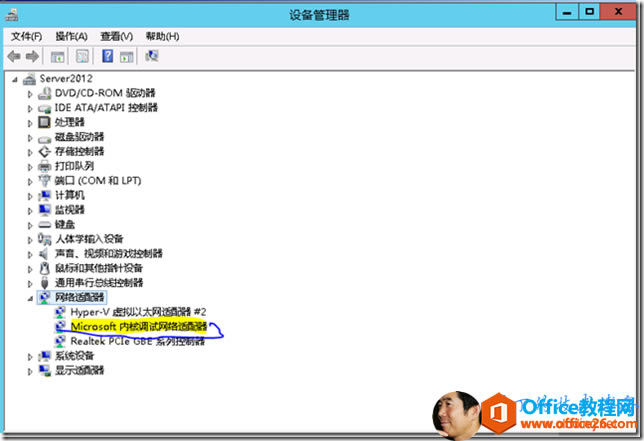The height and width of the screenshot is (441, 644).
Task: Click the ports (COM 和 LPT) icon
Action: click(44, 181)
